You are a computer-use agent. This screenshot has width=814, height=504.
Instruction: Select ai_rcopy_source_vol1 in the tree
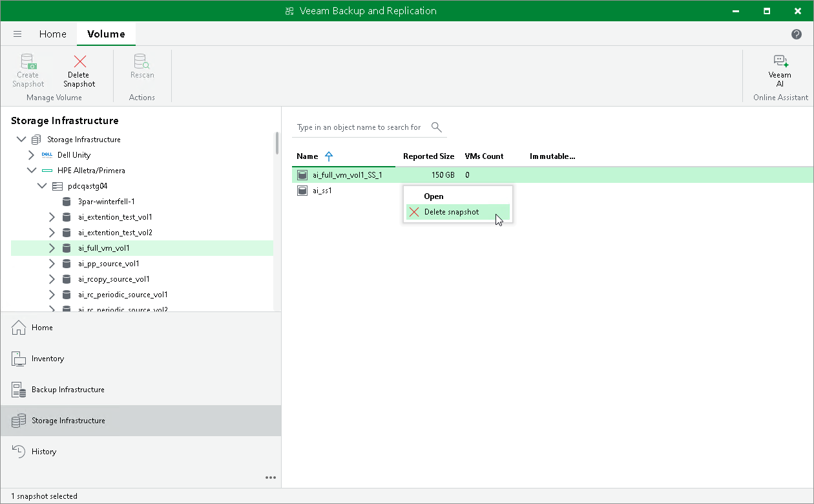point(114,279)
